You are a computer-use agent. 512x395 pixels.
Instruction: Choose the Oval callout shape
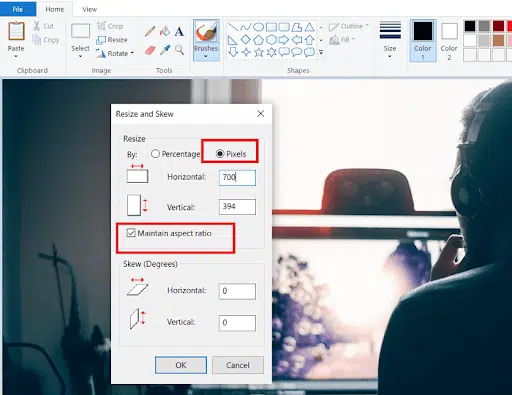click(x=297, y=52)
